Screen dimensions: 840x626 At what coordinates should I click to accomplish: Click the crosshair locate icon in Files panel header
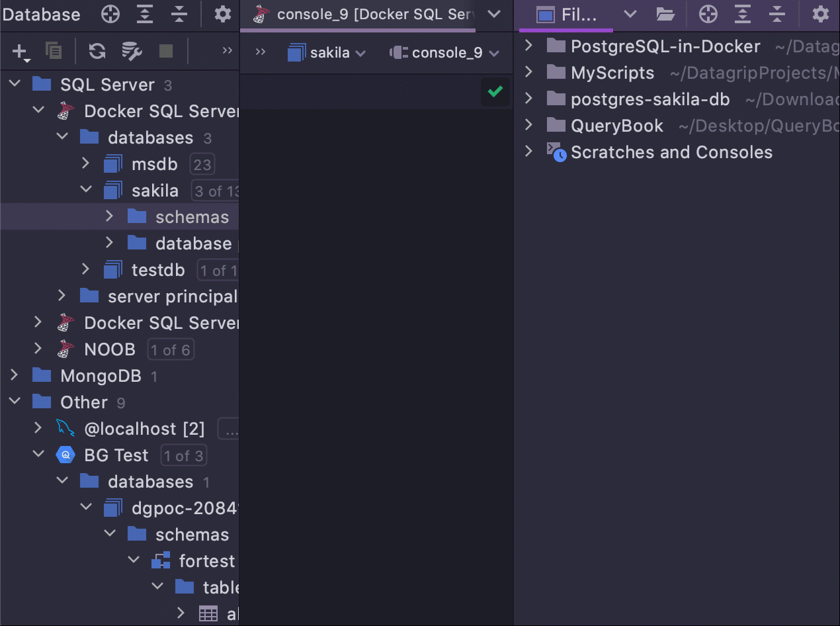[708, 14]
